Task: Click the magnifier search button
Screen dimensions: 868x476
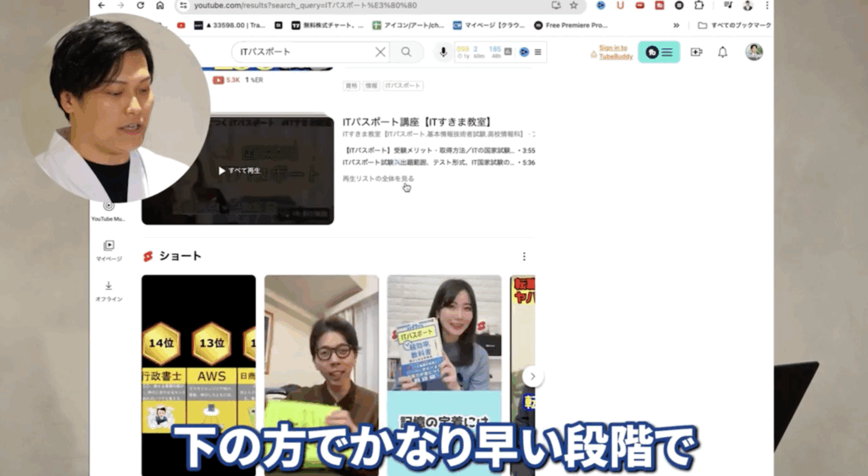Action: tap(407, 53)
